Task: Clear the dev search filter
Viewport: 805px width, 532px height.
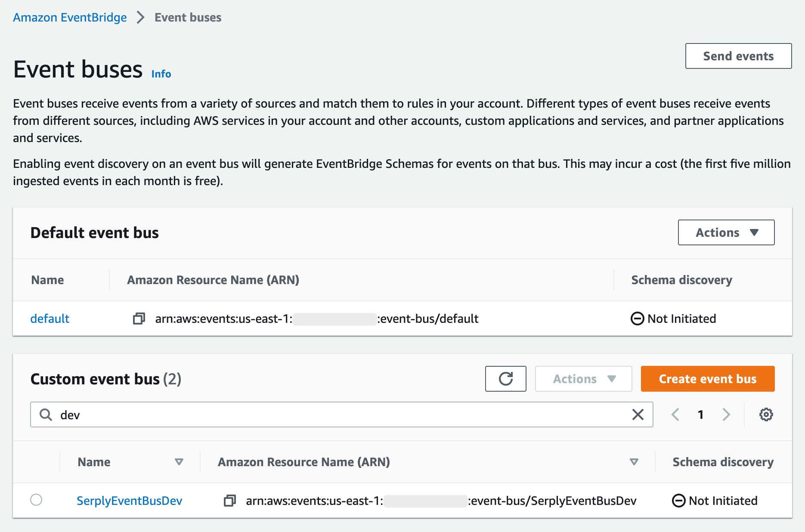Action: [638, 414]
